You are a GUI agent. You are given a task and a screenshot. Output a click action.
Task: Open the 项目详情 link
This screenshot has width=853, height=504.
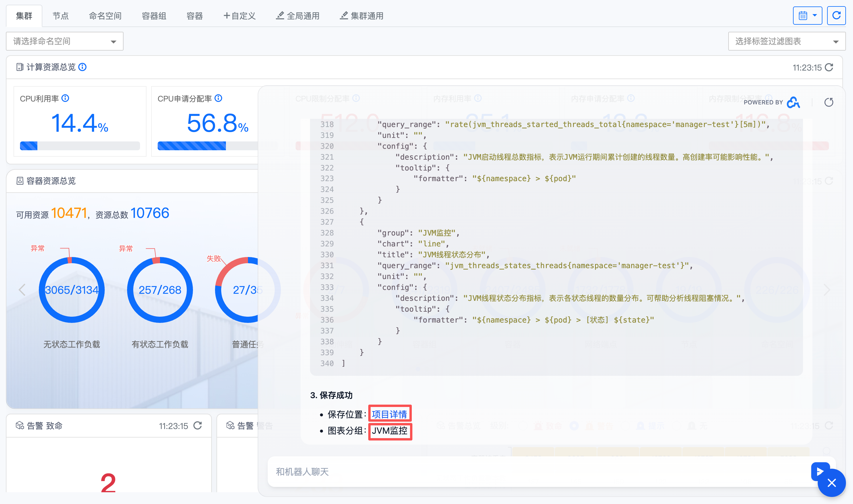click(389, 414)
